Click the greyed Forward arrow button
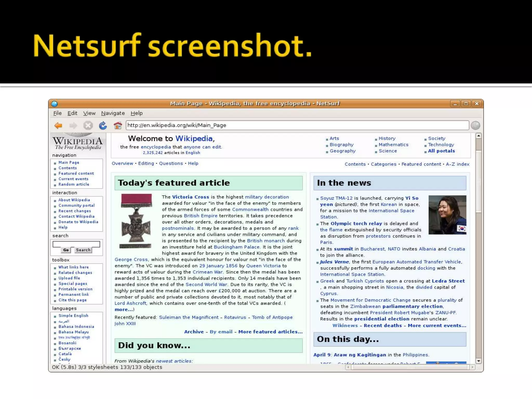The width and height of the screenshot is (532, 399). click(73, 126)
